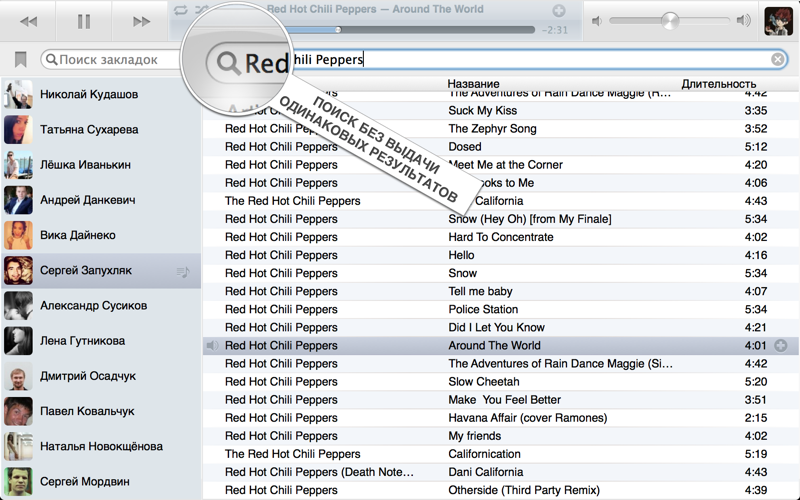The width and height of the screenshot is (800, 500).
Task: Click the speaker icon on the Around The World row
Action: click(x=212, y=346)
